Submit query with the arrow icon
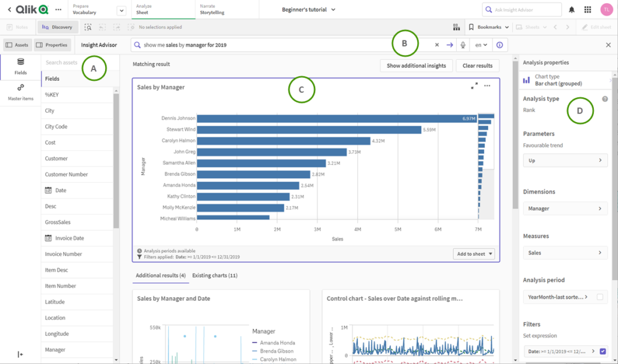 450,45
